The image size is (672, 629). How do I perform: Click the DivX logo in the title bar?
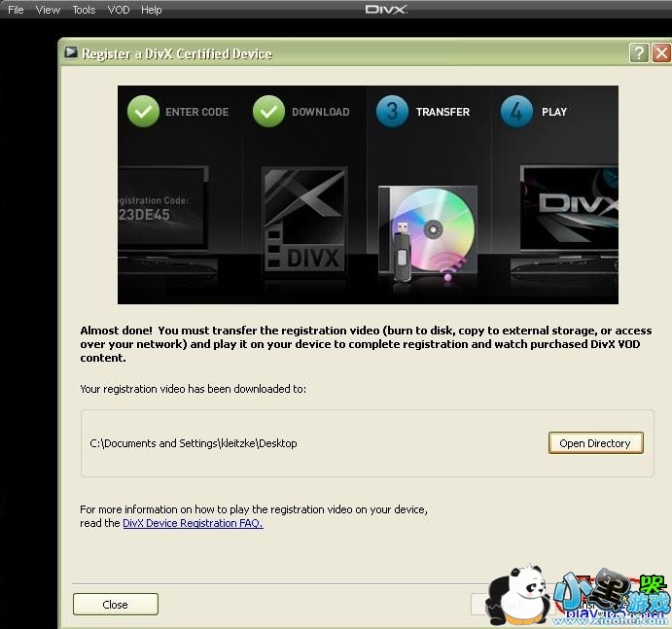386,10
